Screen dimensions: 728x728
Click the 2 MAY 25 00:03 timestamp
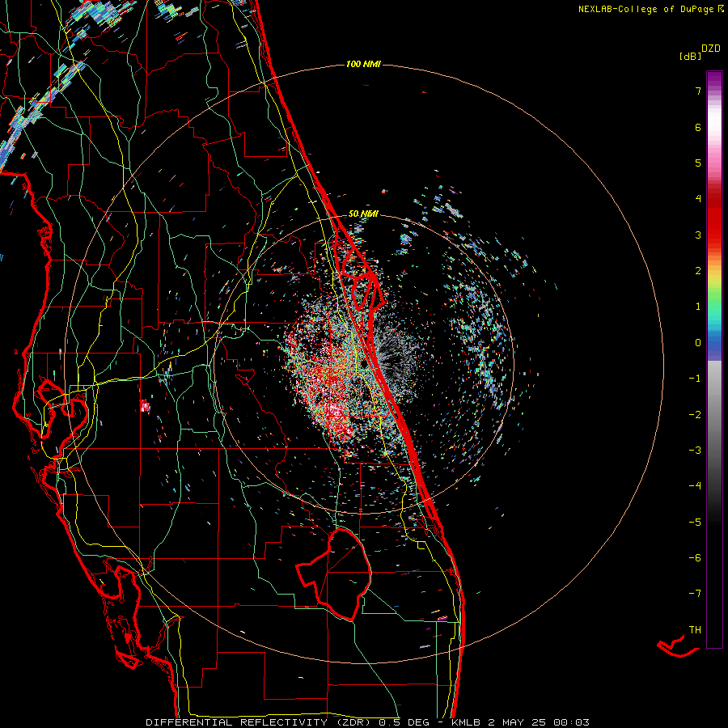539,722
